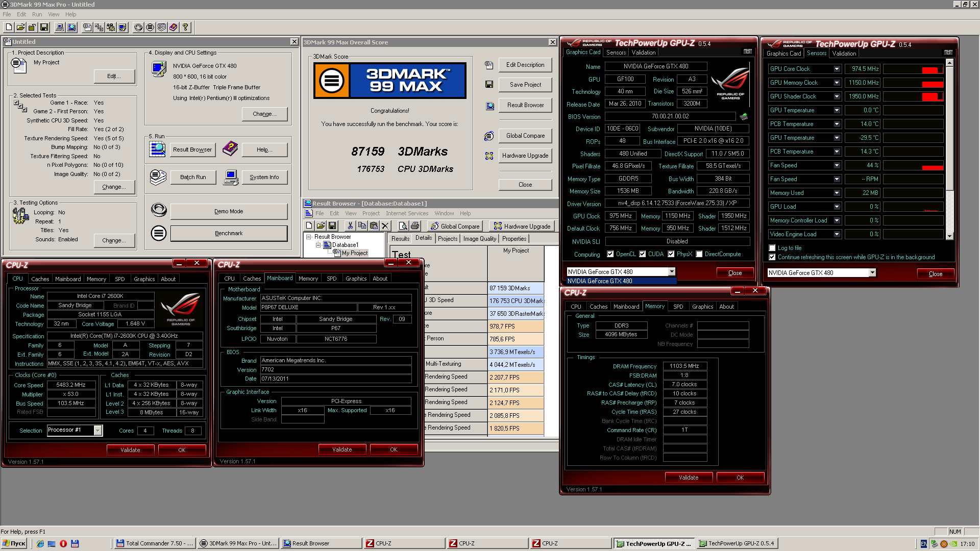Click the Open folder icon in 3DMark toolbar
Image resolution: width=980 pixels, height=551 pixels.
(20, 28)
